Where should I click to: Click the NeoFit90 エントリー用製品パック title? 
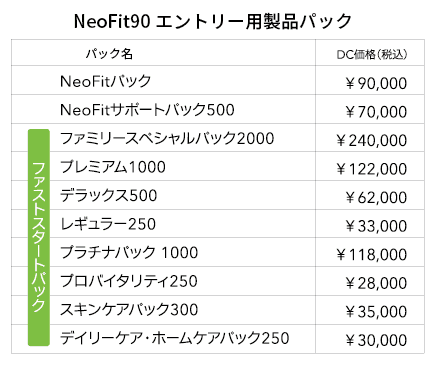213,22
